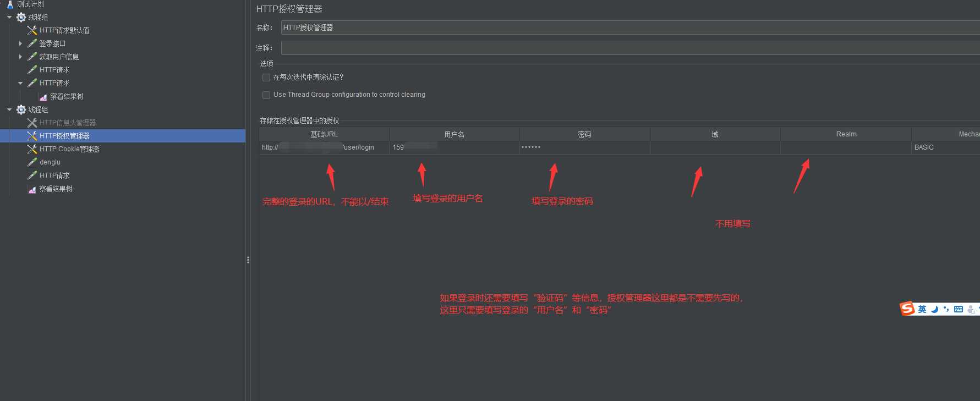Click 察看结果树 chart icon under expanded HTTP请求

(43, 97)
